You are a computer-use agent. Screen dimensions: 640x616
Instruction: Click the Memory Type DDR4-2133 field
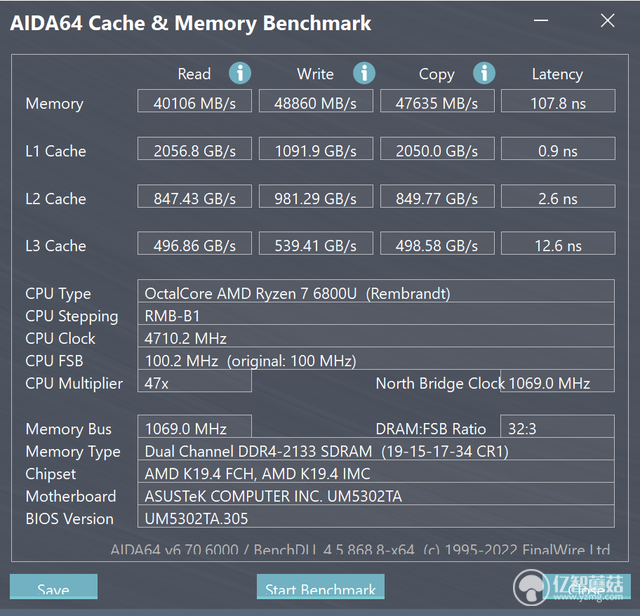point(376,449)
